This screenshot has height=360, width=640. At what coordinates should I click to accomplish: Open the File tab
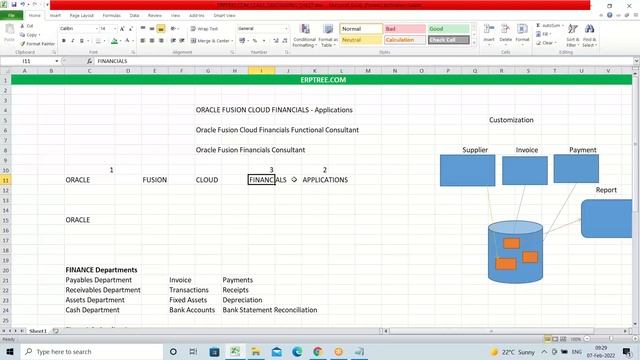(x=11, y=16)
